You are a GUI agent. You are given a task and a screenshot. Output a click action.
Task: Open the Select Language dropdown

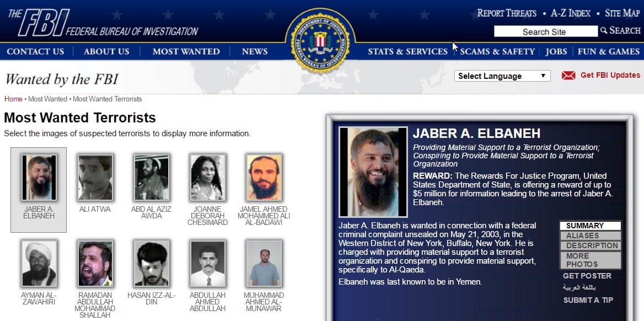(502, 76)
